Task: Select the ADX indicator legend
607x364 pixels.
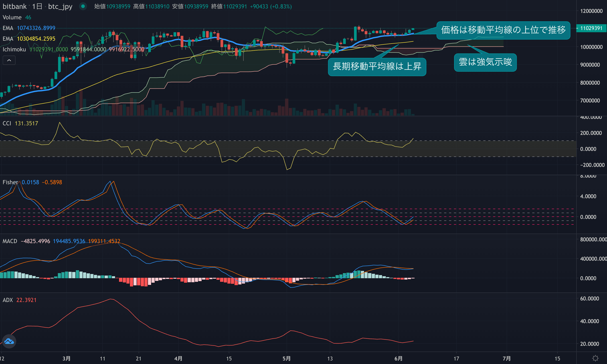Action: pos(8,300)
